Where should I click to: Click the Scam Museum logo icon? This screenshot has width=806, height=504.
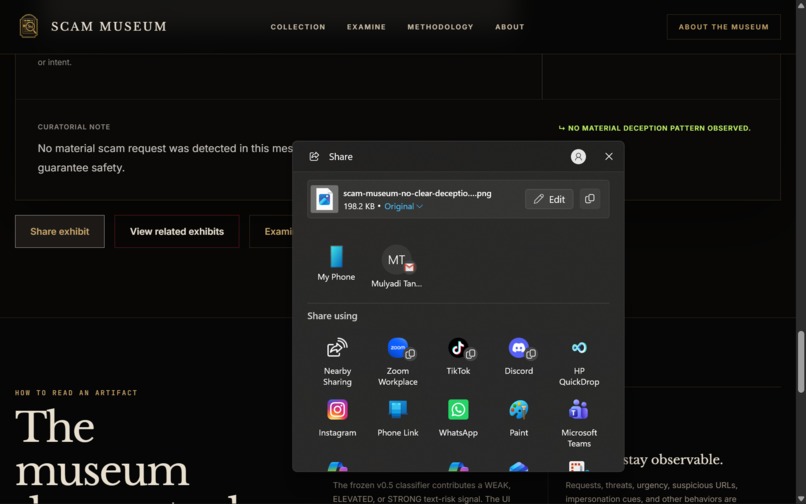29,26
